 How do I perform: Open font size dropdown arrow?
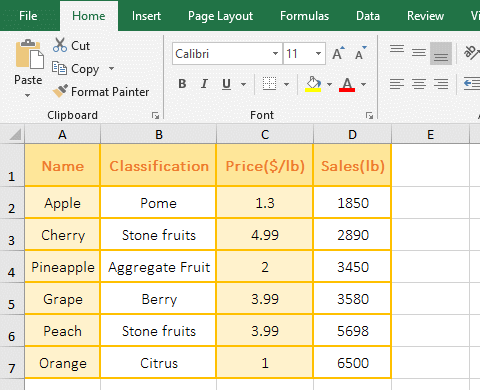pyautogui.click(x=318, y=54)
